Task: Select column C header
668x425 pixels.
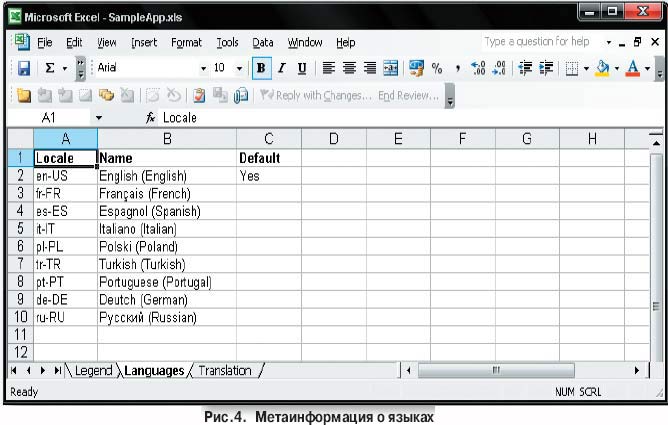Action: click(269, 138)
